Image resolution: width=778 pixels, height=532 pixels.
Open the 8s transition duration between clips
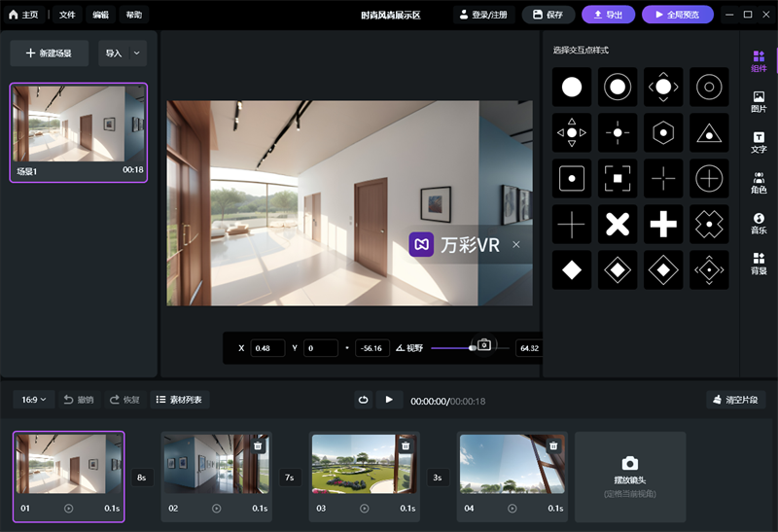(x=142, y=478)
